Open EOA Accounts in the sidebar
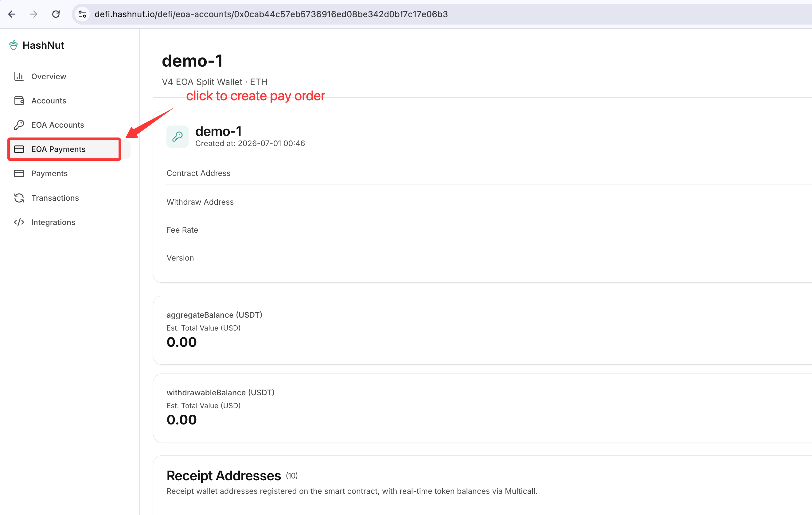Image resolution: width=812 pixels, height=515 pixels. (58, 125)
